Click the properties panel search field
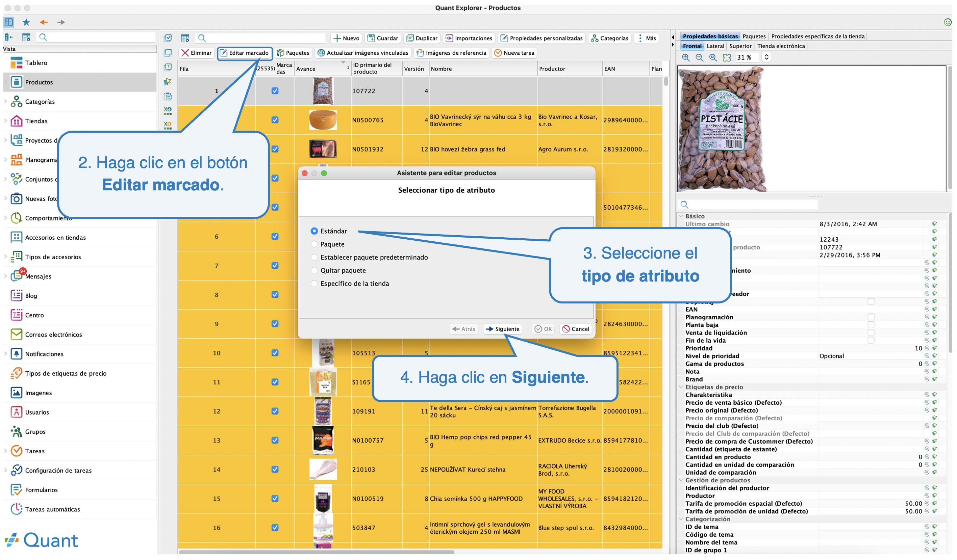Screen dimensions: 957x560 point(748,205)
